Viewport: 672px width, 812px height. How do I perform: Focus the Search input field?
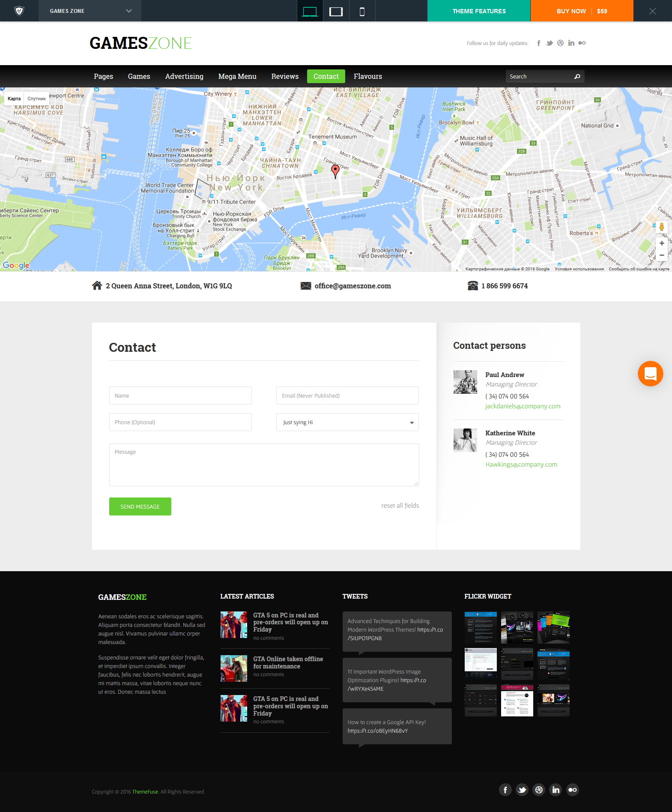pyautogui.click(x=540, y=76)
